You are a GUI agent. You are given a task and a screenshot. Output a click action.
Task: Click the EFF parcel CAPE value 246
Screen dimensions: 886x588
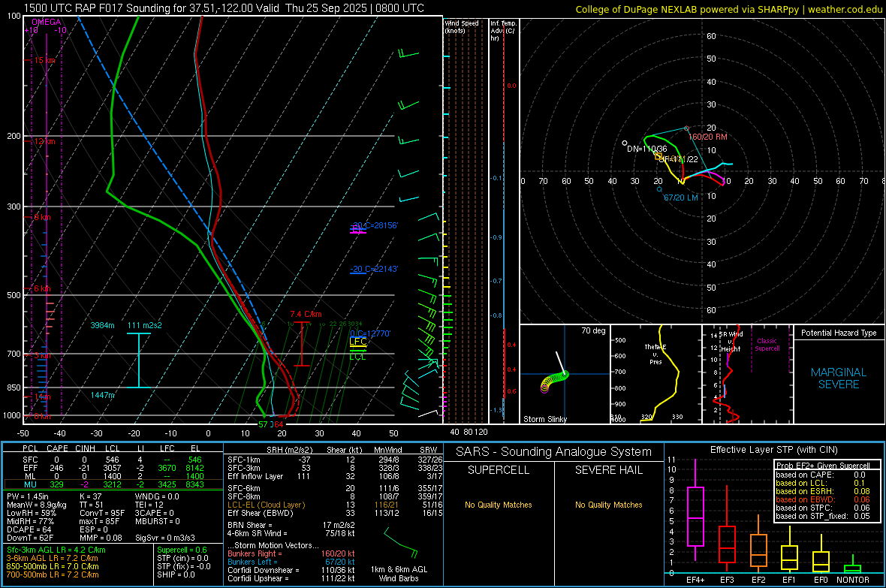tap(56, 468)
